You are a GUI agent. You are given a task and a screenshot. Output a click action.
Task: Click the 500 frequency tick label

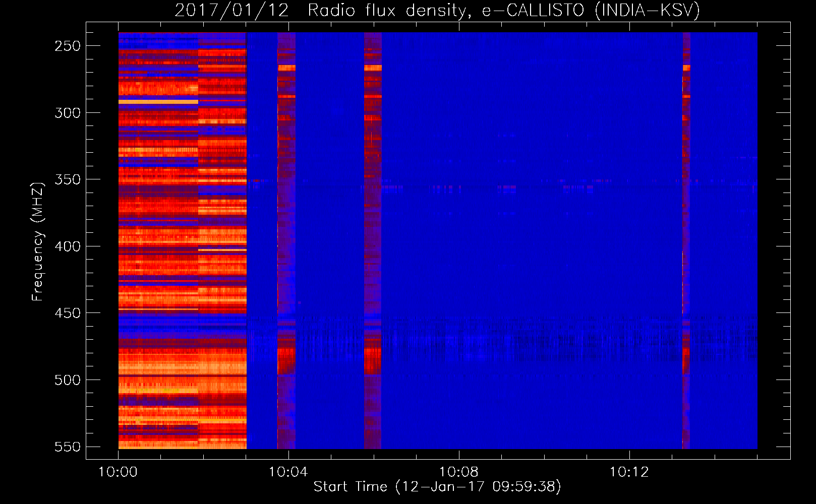(x=68, y=380)
